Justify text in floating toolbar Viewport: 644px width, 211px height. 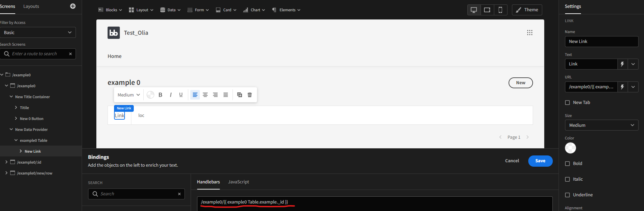[x=226, y=95]
